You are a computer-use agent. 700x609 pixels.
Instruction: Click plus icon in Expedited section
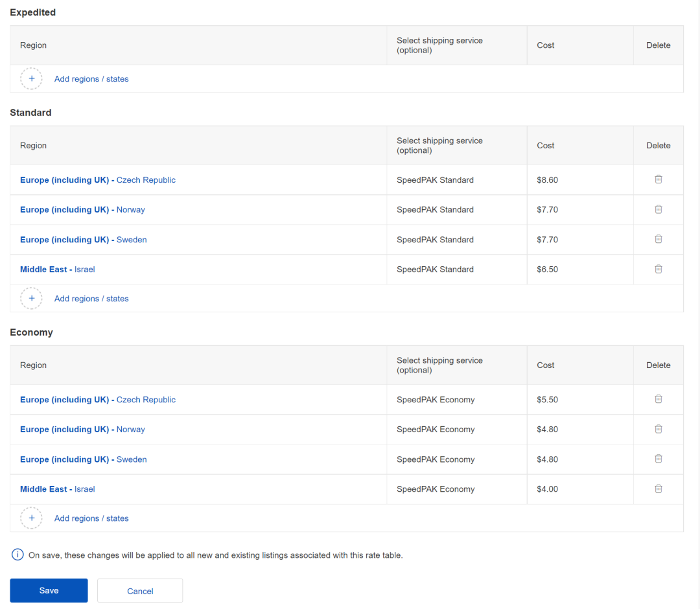coord(31,78)
